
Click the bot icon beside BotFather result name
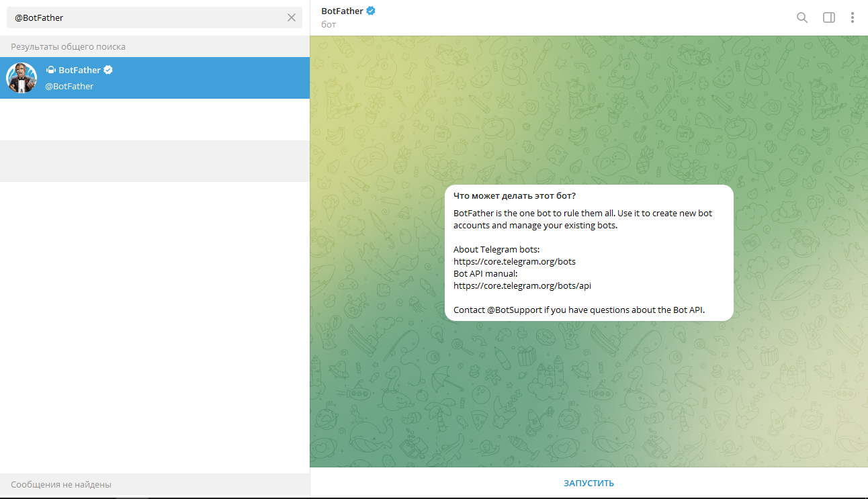(50, 71)
